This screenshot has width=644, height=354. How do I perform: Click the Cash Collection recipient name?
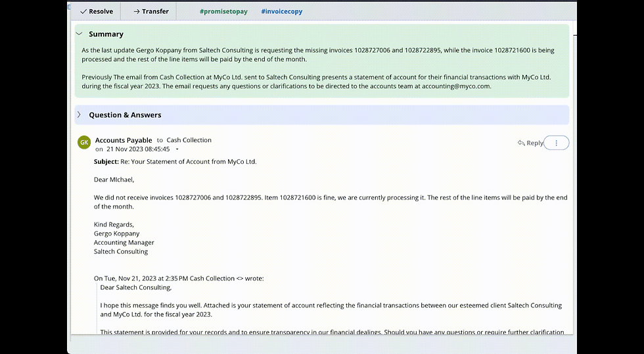click(x=189, y=140)
